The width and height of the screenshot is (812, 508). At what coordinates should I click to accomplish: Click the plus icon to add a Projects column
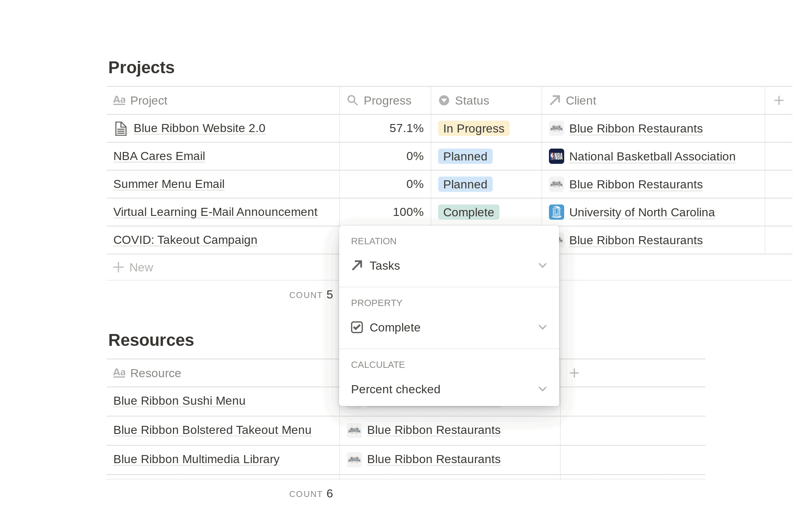[779, 100]
